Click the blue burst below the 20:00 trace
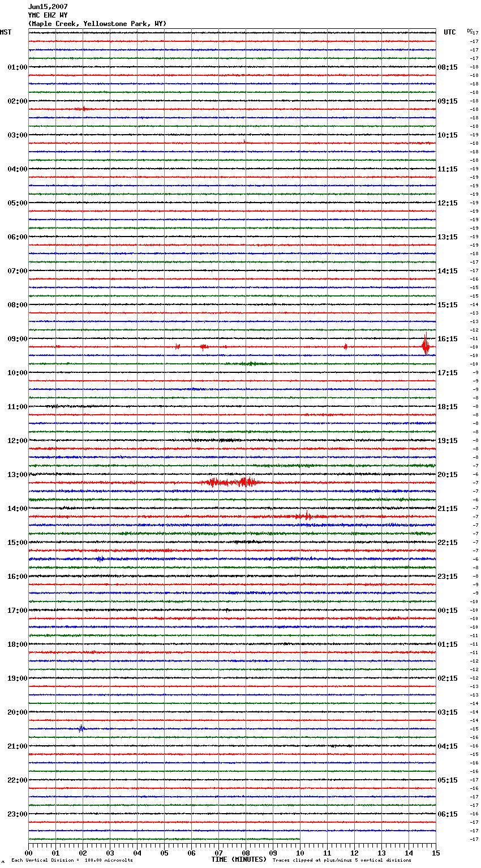This screenshot has width=481, height=868. pyautogui.click(x=81, y=728)
